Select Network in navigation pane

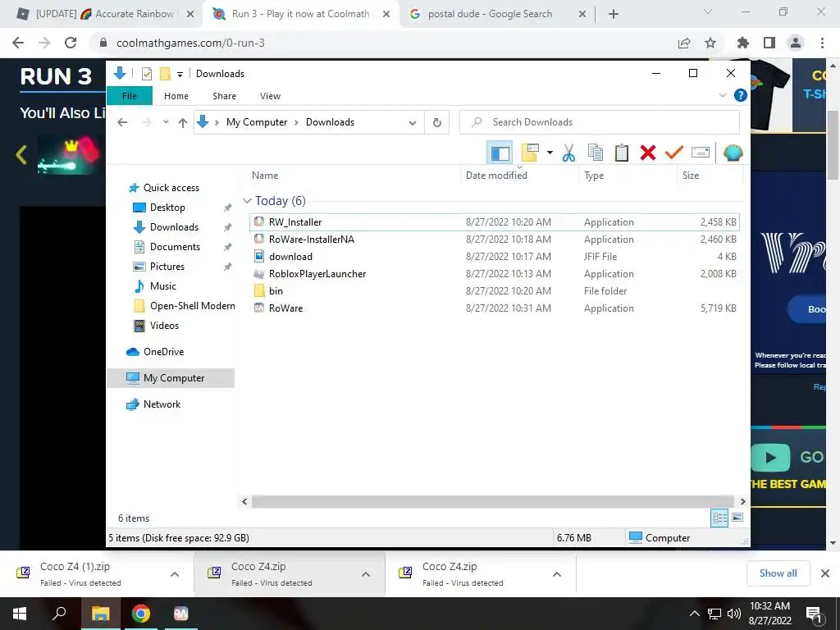162,404
